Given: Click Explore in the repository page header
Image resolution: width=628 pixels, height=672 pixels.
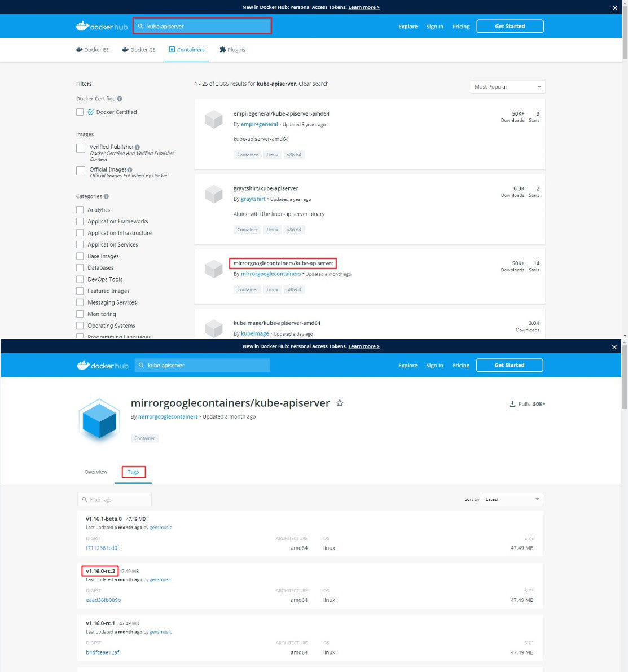Looking at the screenshot, I should pyautogui.click(x=408, y=366).
